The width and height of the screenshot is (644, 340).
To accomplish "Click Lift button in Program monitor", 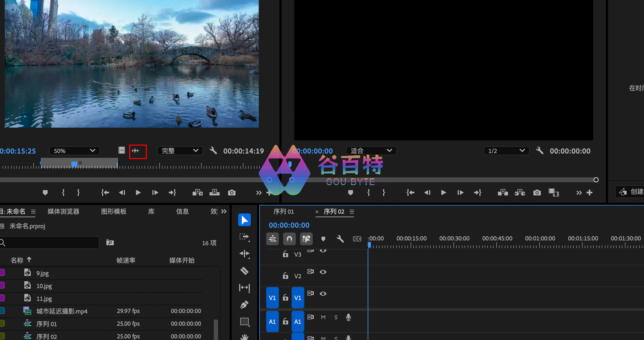I will pos(503,193).
